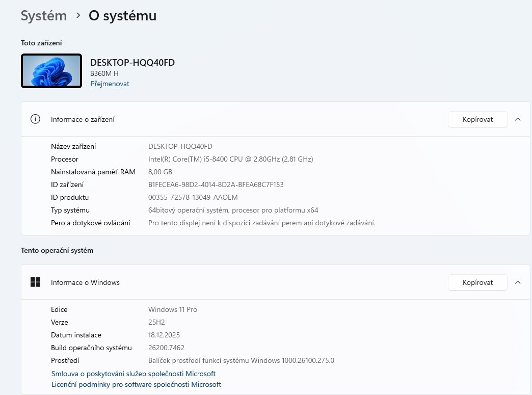Image resolution: width=532 pixels, height=395 pixels.
Task: Click Kopírovat in the Informace o Windows section
Action: click(477, 282)
